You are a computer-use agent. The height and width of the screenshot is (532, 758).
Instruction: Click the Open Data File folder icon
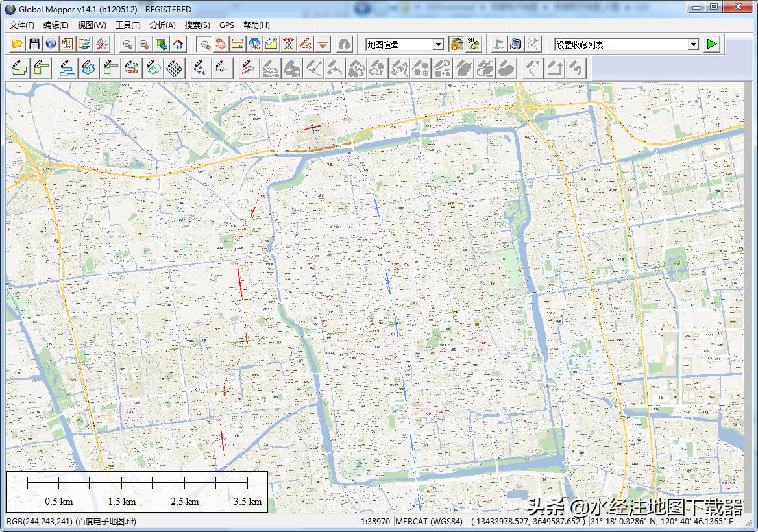point(18,45)
